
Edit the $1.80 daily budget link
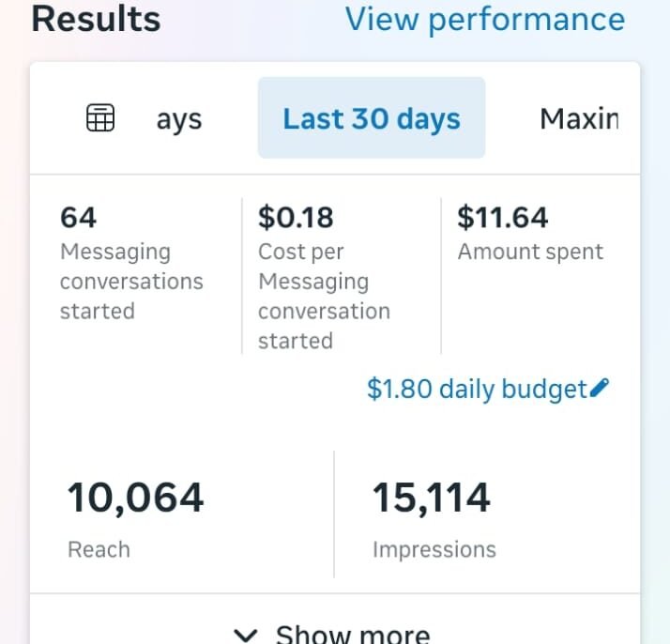click(x=476, y=389)
